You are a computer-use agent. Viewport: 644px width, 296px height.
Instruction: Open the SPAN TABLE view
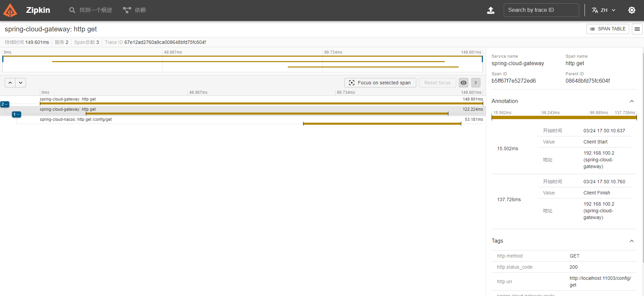pos(608,29)
